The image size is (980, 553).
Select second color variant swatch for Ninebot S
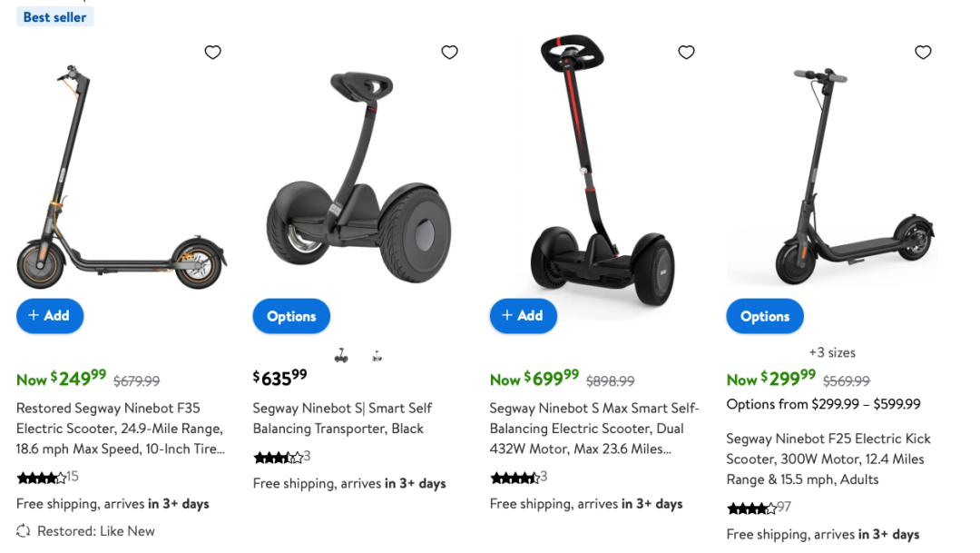pos(377,356)
